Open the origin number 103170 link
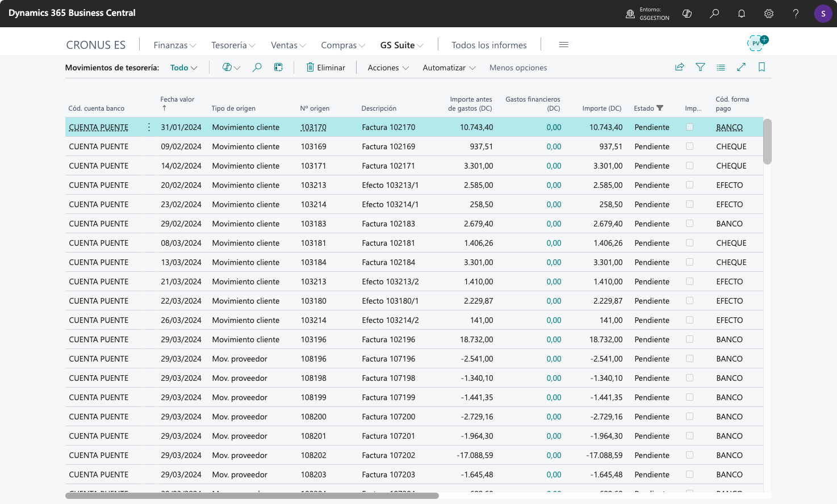 pyautogui.click(x=313, y=128)
